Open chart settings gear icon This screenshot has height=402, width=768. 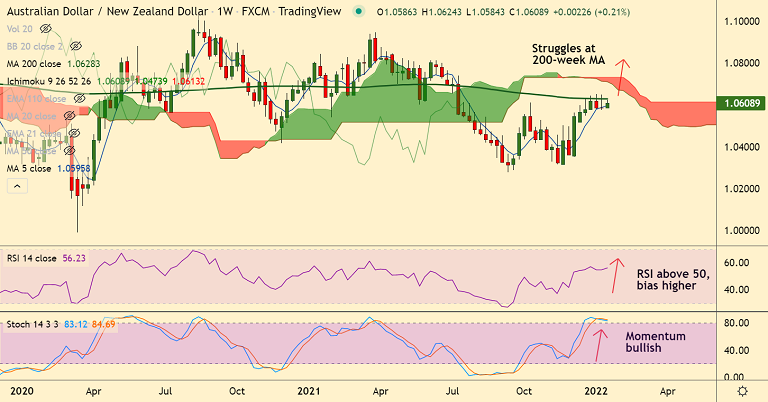click(x=743, y=391)
